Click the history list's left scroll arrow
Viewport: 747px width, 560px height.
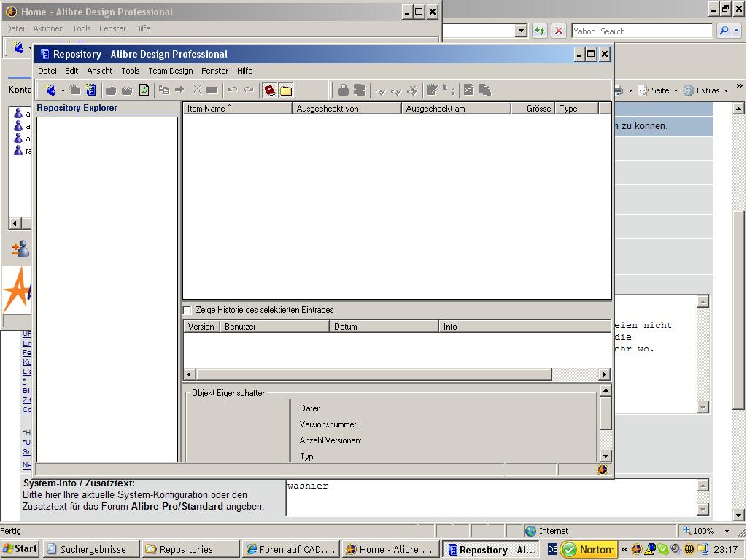tap(190, 374)
